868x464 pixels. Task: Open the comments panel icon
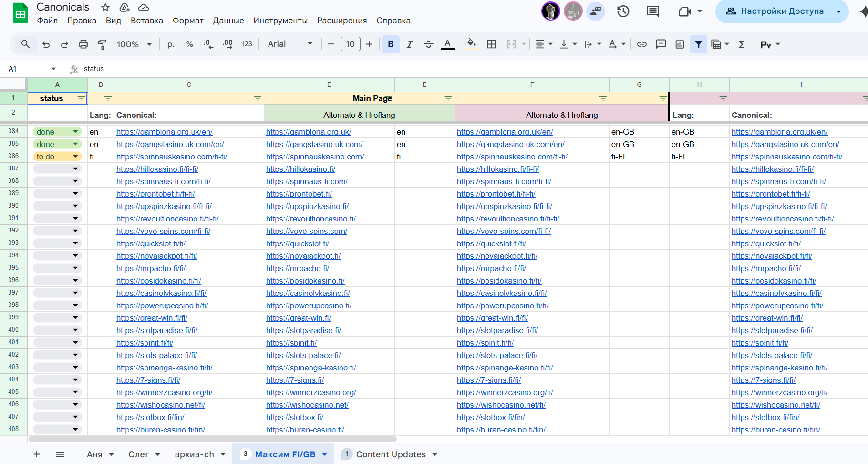pos(653,11)
